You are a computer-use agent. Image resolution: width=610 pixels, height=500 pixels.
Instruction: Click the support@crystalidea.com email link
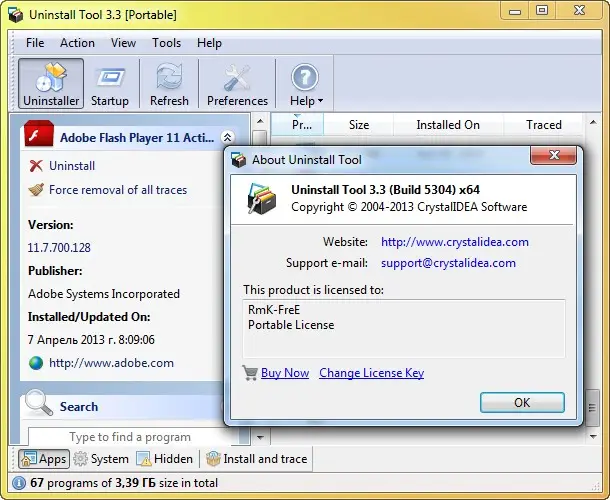(448, 263)
